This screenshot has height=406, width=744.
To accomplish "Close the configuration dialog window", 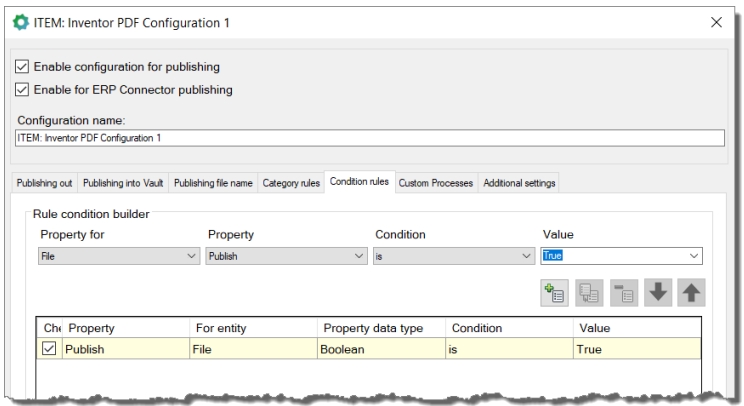I will point(715,23).
